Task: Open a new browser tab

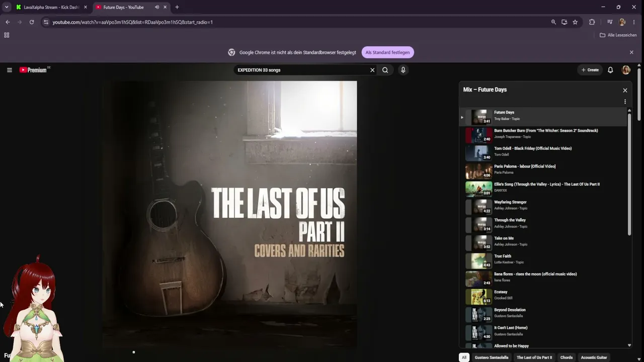Action: 177,7
